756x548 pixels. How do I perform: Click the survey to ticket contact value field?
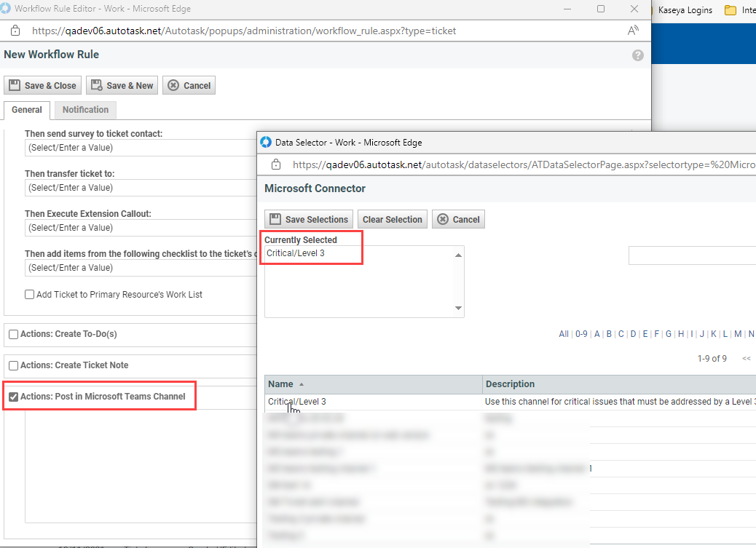coord(141,148)
